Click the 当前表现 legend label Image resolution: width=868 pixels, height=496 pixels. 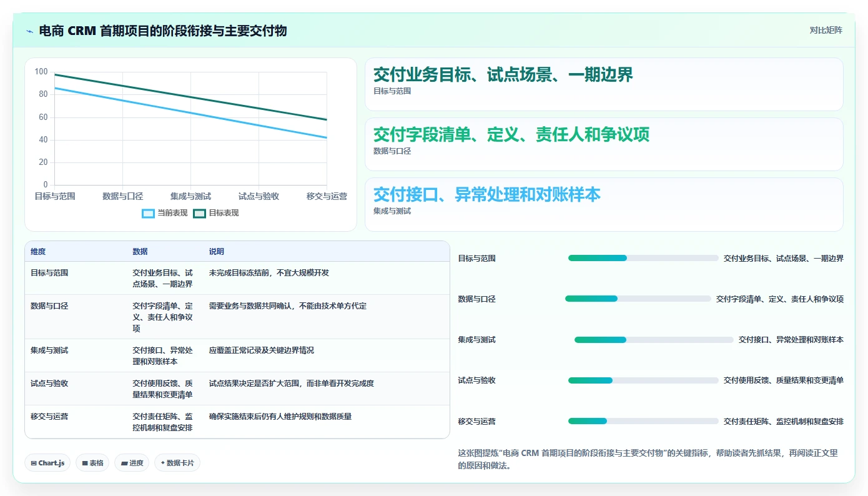[x=172, y=214]
